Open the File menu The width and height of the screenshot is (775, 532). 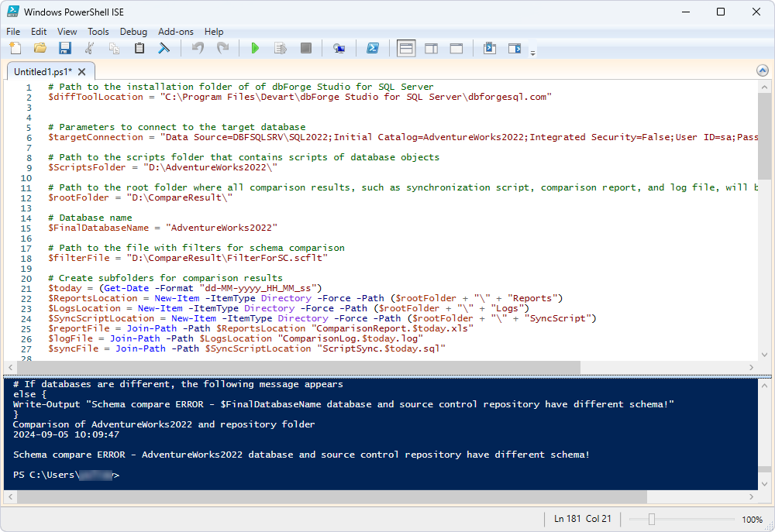[x=13, y=32]
